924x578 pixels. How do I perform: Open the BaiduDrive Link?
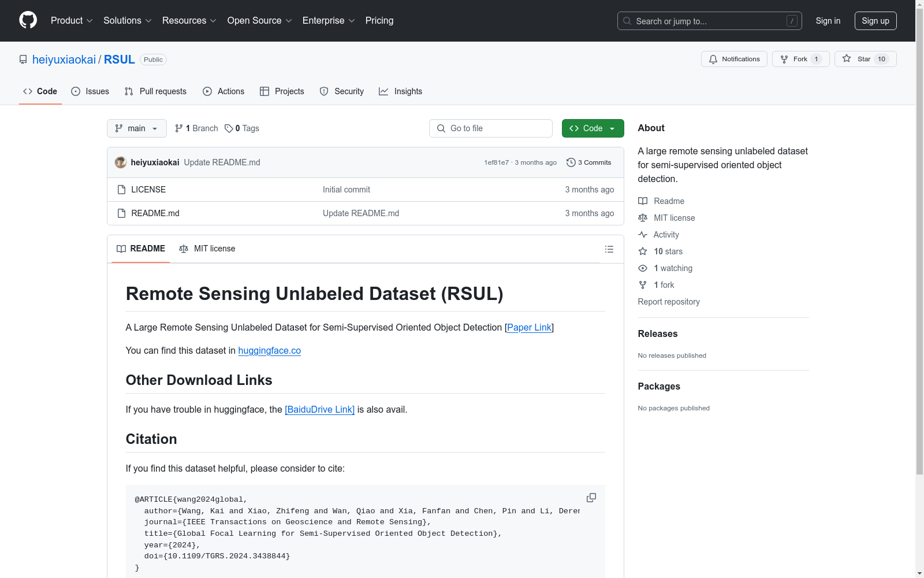point(320,409)
